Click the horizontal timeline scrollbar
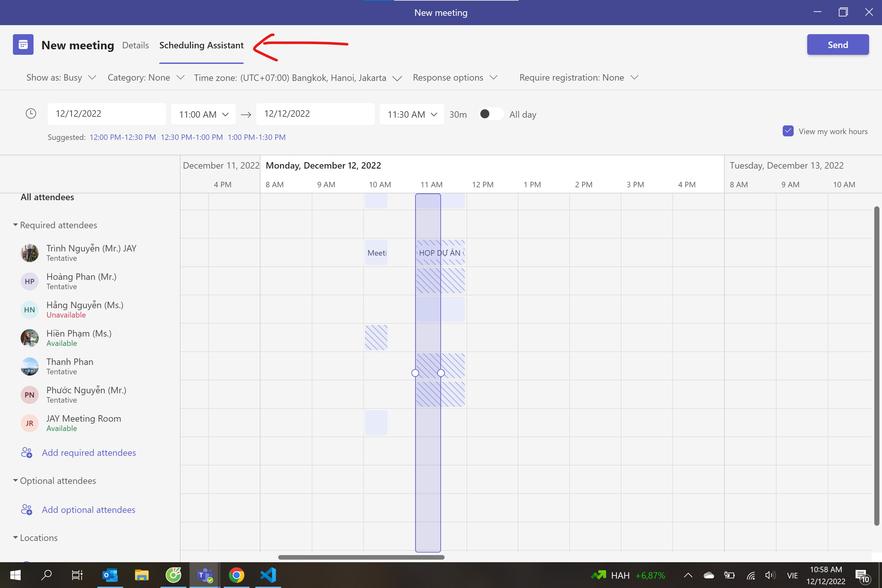Screen dimensions: 882x588 coord(361,557)
